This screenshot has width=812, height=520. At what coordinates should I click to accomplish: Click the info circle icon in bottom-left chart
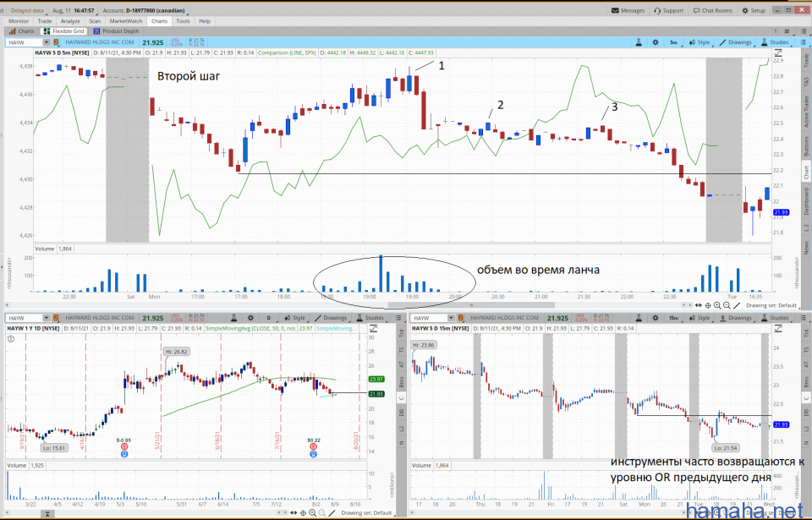point(11,339)
